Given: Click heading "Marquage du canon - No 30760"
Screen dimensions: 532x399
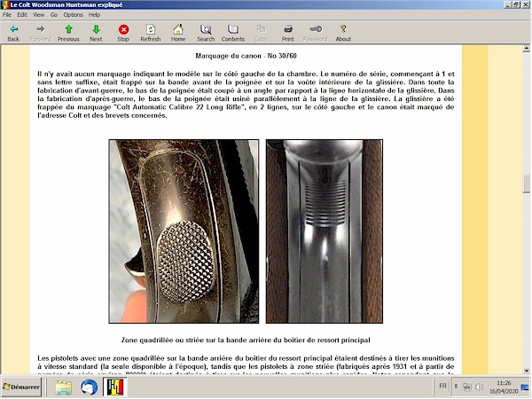Looking at the screenshot, I should [246, 56].
